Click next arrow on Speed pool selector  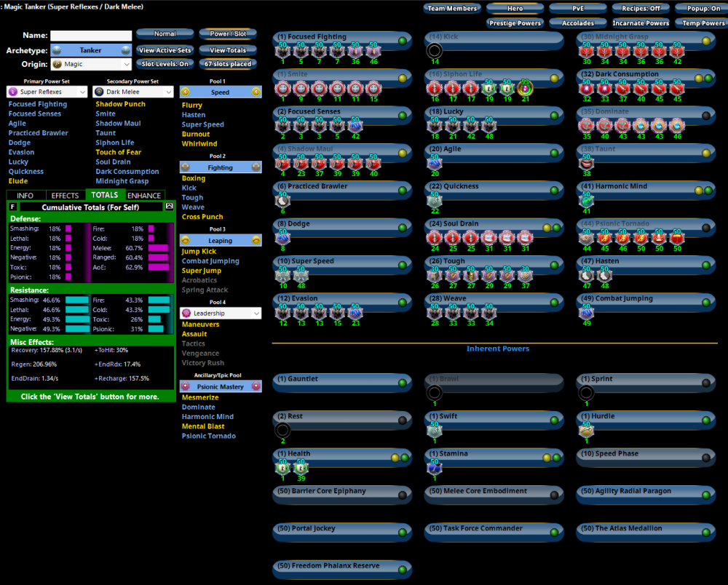(x=256, y=92)
